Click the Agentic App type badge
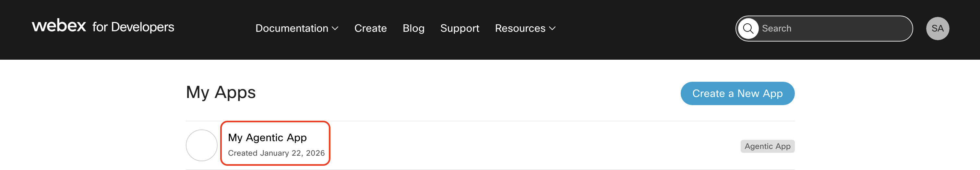 (x=767, y=146)
